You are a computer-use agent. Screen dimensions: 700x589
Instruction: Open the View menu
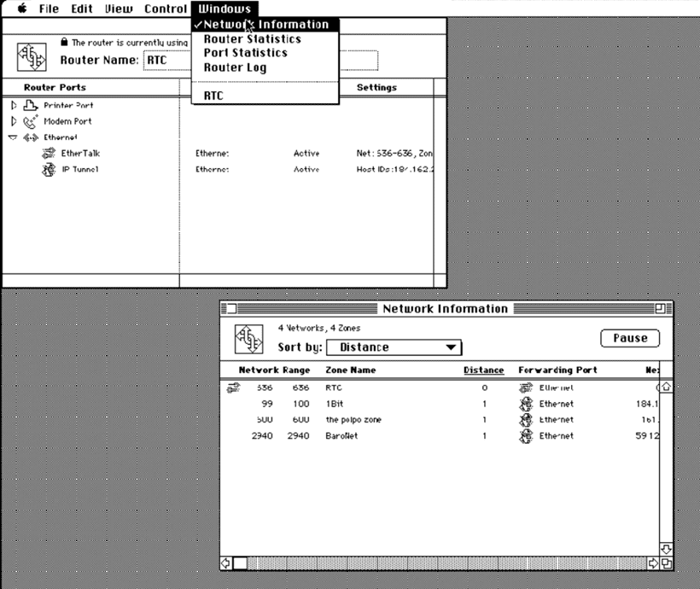(x=119, y=9)
